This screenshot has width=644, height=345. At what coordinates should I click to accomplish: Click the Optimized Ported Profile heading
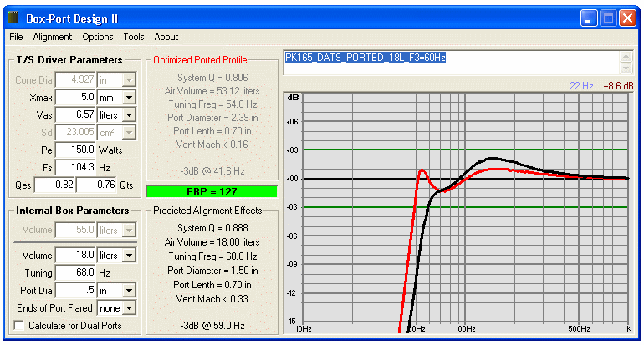click(x=200, y=60)
